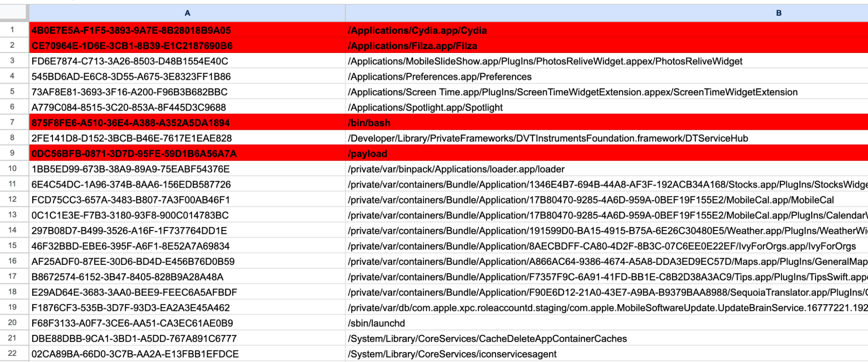Select column A header
The height and width of the screenshot is (362, 868).
pos(187,13)
